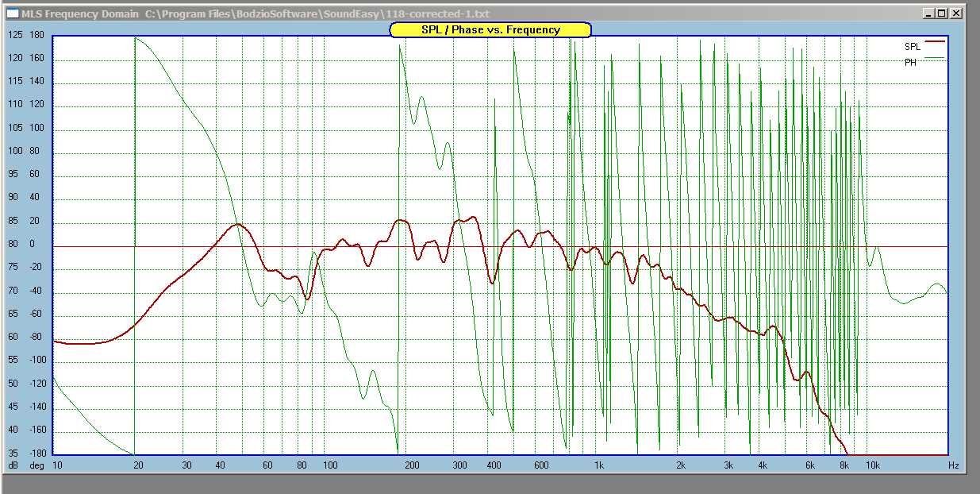Select the PH legend label

(x=910, y=63)
